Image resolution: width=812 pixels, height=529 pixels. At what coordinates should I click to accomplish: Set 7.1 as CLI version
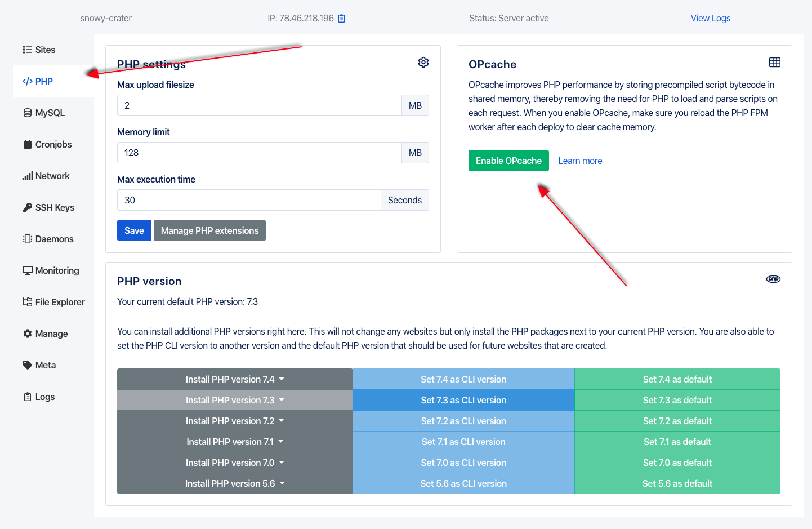click(x=463, y=442)
